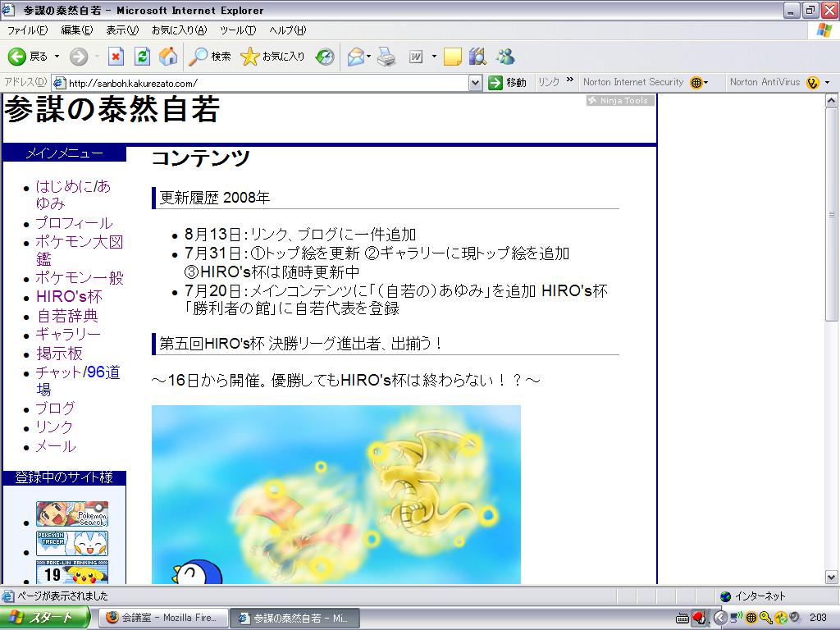This screenshot has height=630, width=840.
Task: Open the Tools (ツール) menu
Action: [238, 30]
